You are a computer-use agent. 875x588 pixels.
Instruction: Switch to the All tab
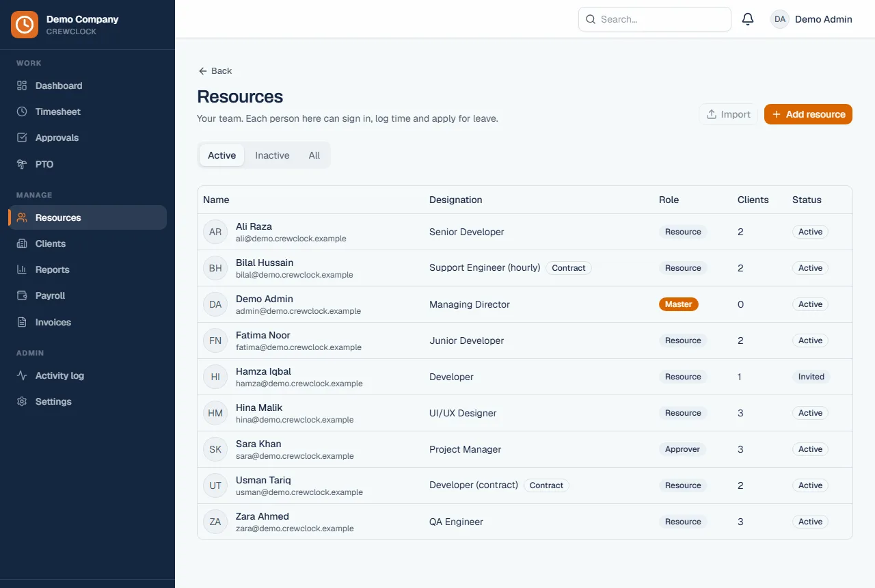314,155
